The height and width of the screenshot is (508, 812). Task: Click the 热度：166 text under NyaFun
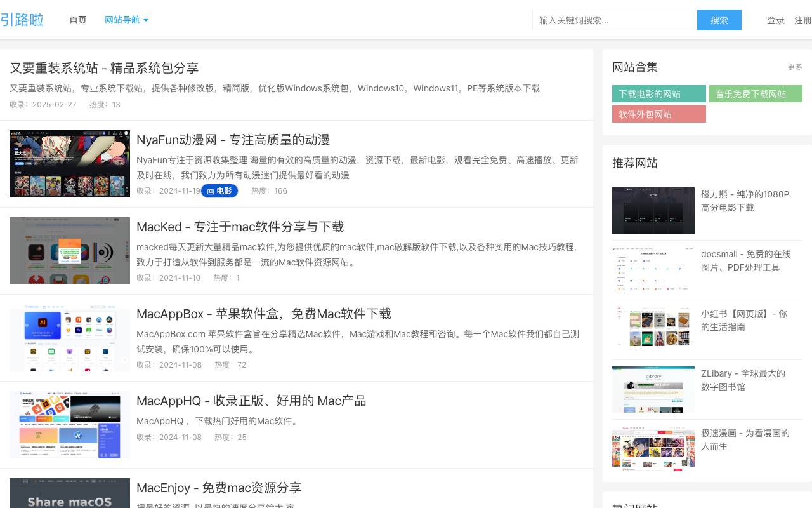(269, 191)
